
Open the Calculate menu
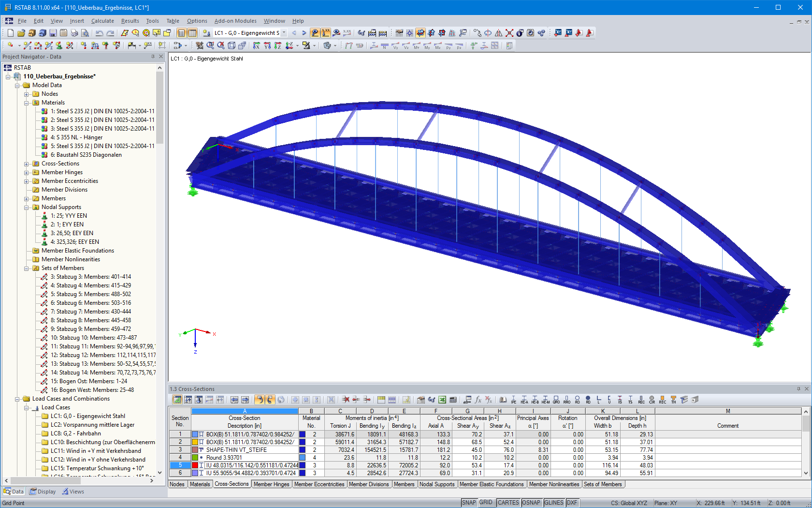(102, 21)
